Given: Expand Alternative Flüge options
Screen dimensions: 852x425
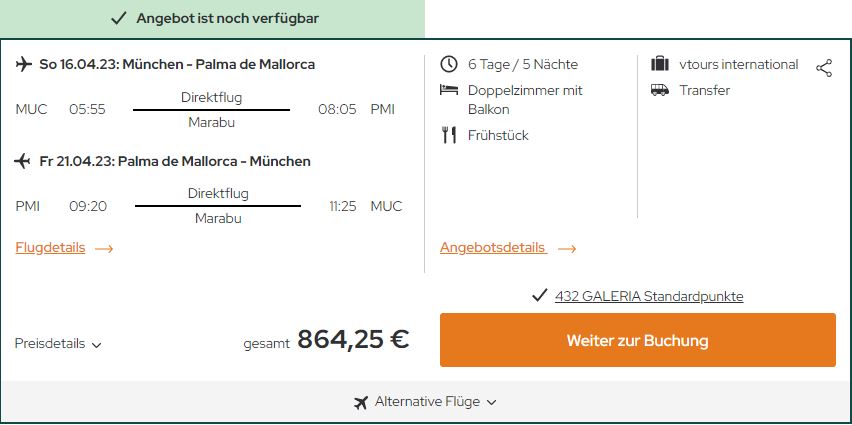Looking at the screenshot, I should point(425,402).
